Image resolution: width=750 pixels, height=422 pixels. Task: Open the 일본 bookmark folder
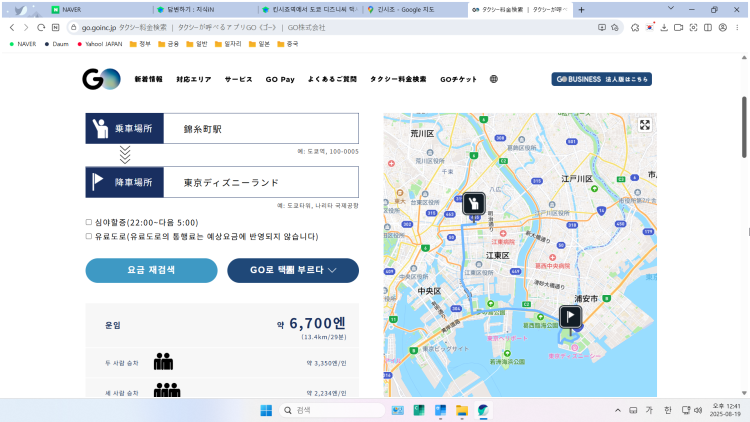point(259,44)
